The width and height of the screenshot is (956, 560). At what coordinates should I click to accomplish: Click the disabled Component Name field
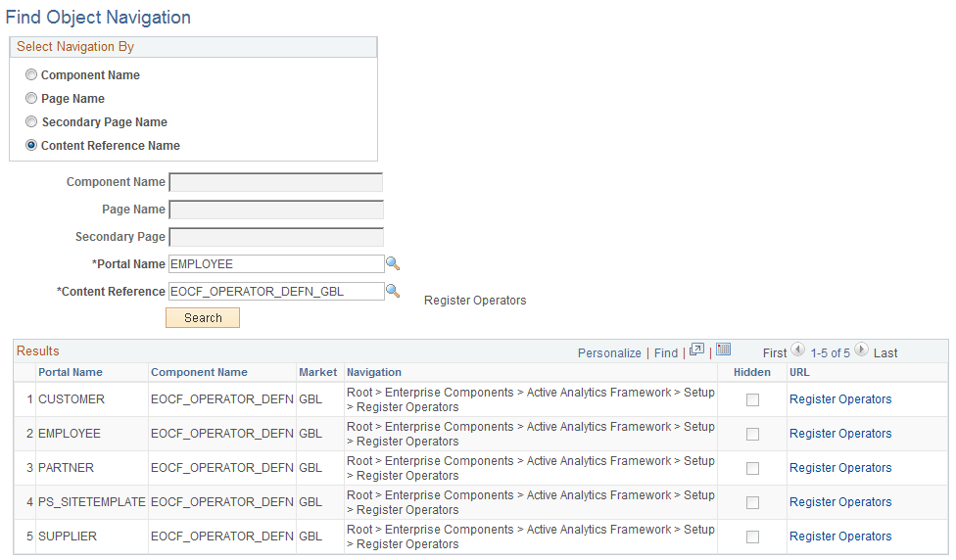point(276,181)
